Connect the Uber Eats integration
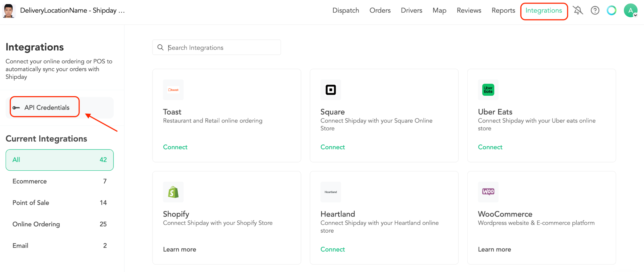 click(490, 147)
